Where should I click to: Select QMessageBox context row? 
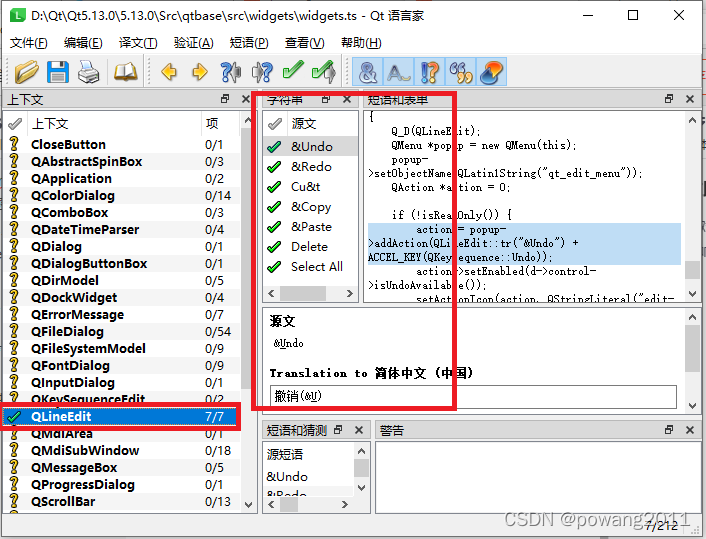pos(122,467)
